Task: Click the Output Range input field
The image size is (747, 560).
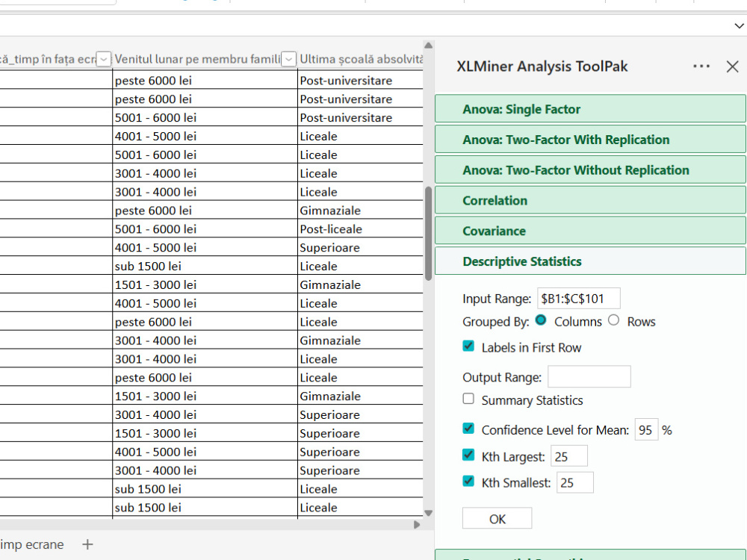Action: (x=589, y=376)
